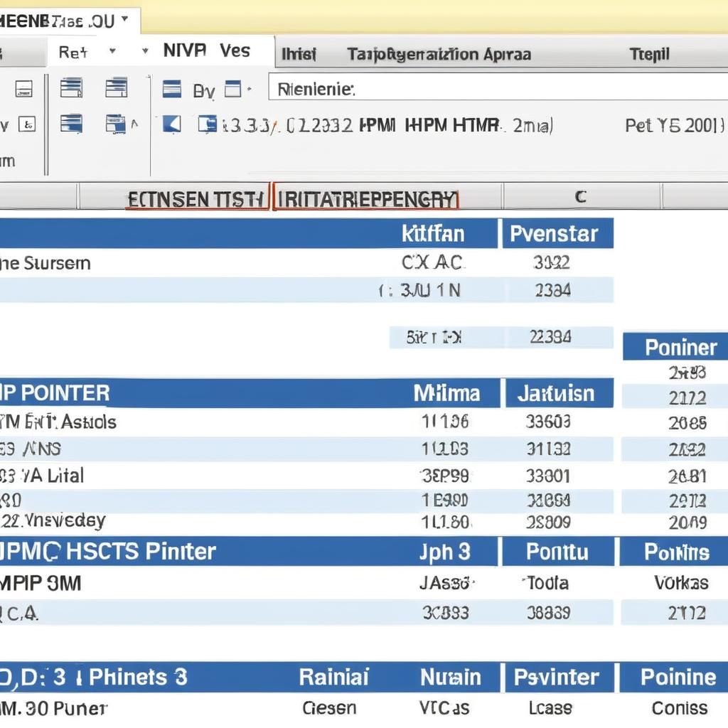This screenshot has height=728, width=728.
Task: Click the Rainiai column header
Action: 333,678
